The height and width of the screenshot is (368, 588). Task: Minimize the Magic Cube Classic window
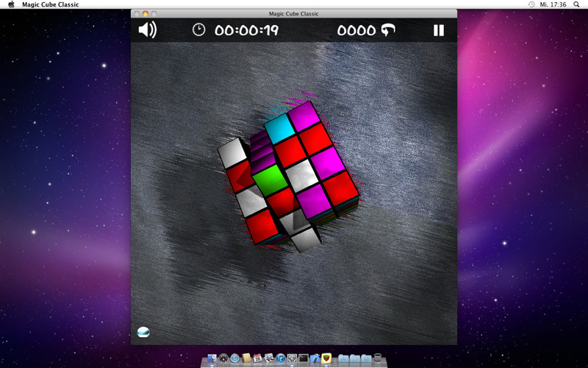(x=145, y=13)
